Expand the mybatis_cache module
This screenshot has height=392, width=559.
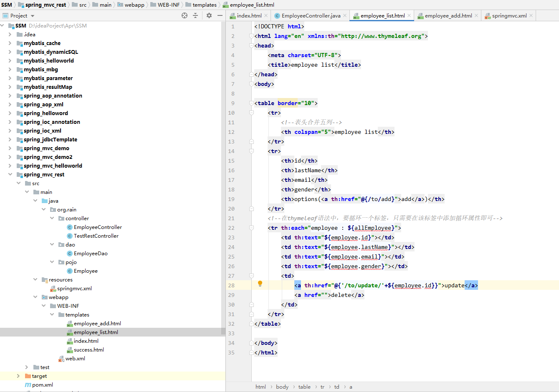click(x=10, y=43)
